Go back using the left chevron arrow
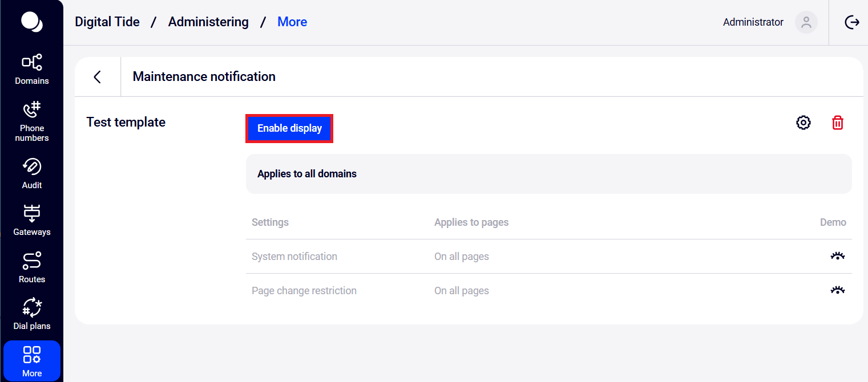Viewport: 868px width, 382px height. tap(98, 77)
